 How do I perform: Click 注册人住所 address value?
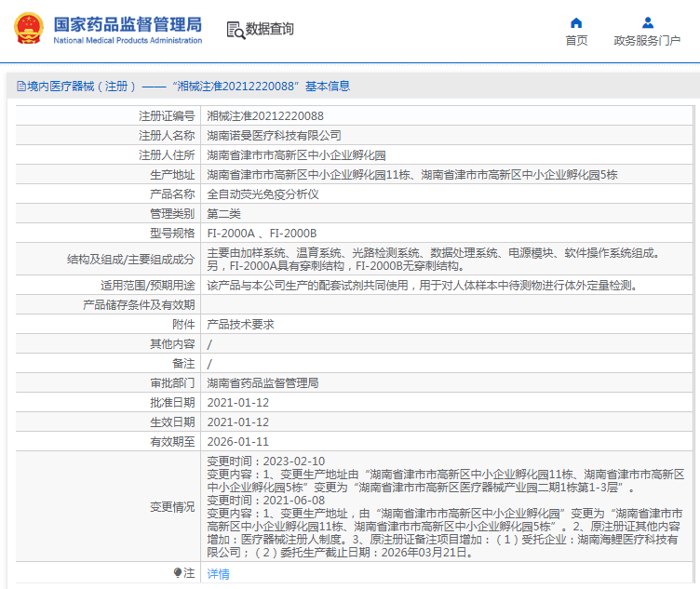click(296, 155)
